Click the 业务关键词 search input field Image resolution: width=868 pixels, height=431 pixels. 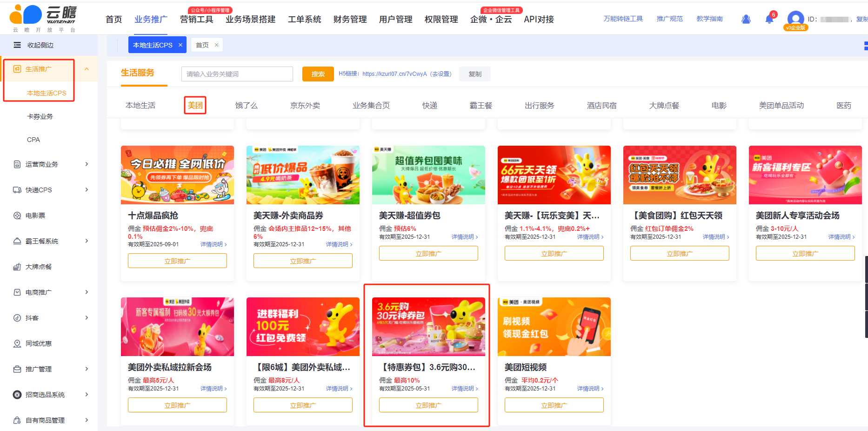coord(237,74)
